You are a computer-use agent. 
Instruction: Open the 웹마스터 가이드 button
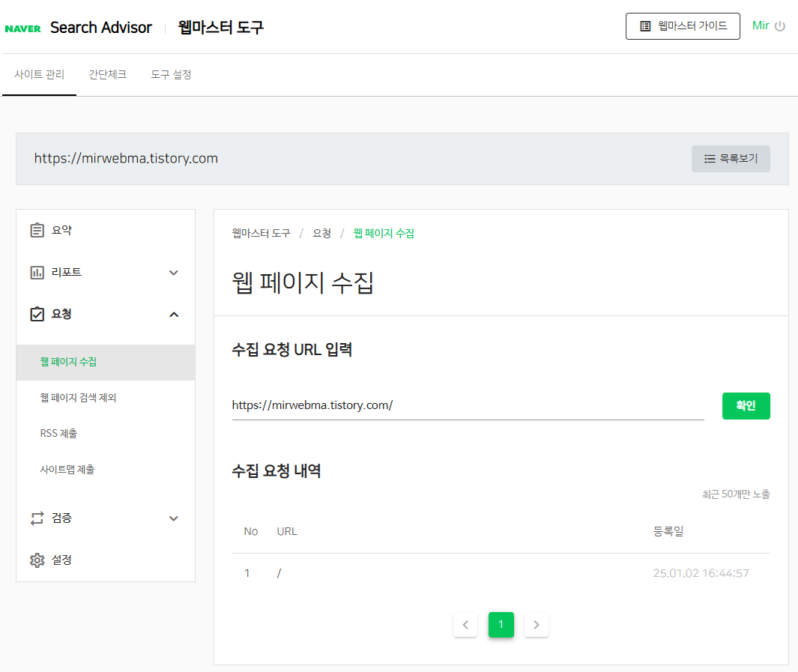683,26
